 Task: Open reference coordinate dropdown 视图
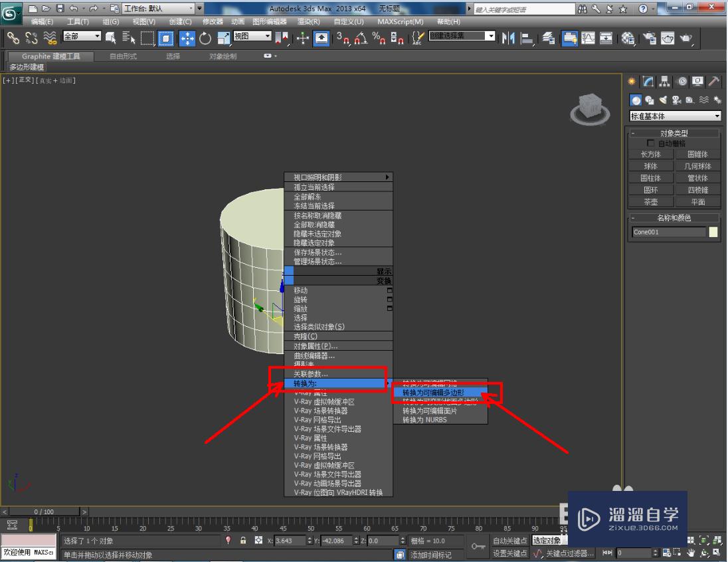[252, 36]
